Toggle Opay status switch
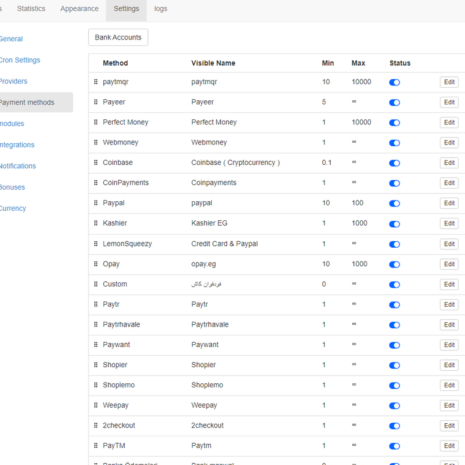 coord(394,264)
